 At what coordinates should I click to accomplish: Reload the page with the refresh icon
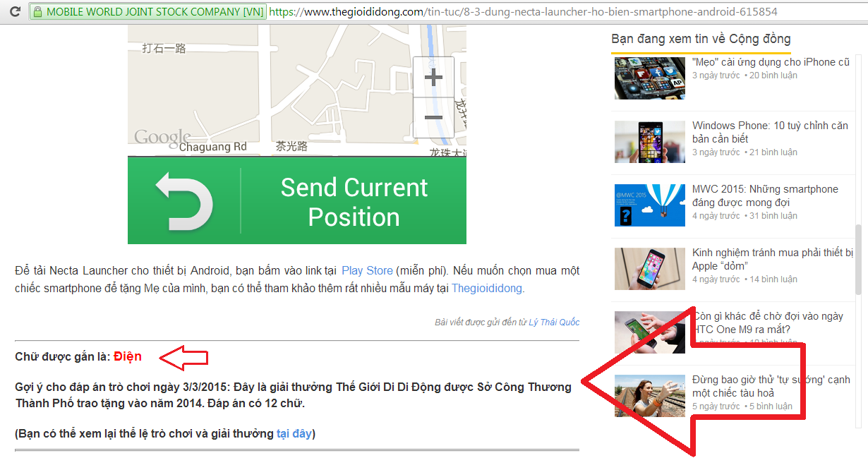pyautogui.click(x=14, y=12)
